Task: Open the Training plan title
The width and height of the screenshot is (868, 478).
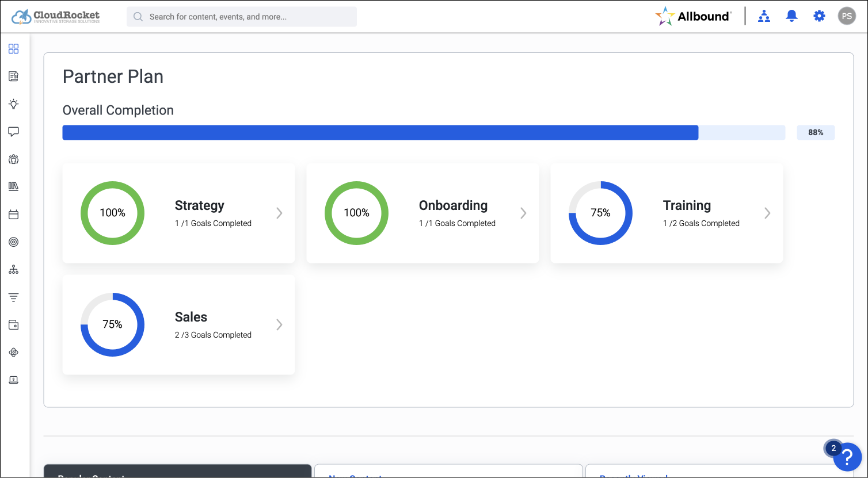Action: pos(687,206)
